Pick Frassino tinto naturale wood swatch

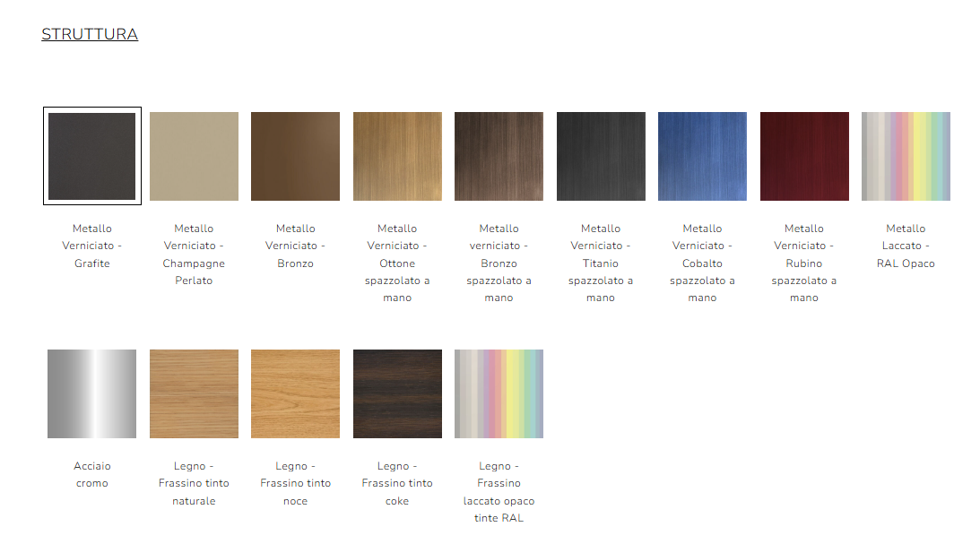(x=194, y=393)
